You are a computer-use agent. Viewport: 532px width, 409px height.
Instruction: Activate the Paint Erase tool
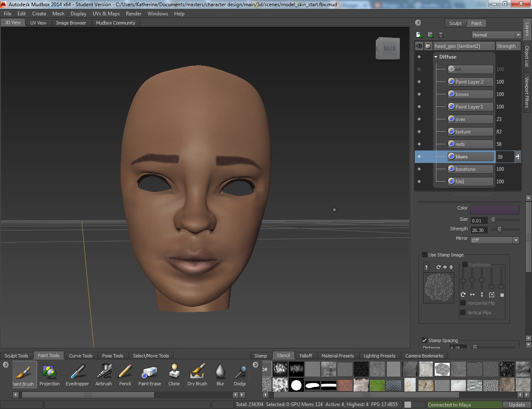(x=150, y=374)
